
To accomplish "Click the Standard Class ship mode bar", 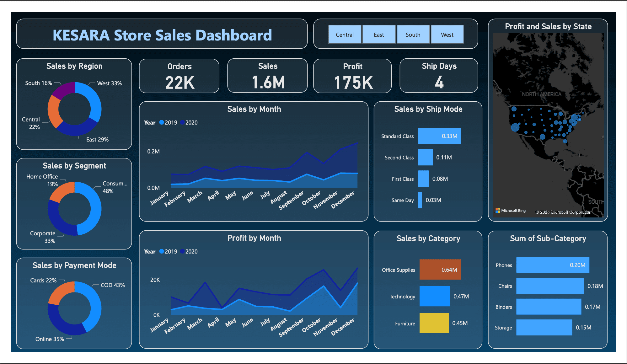I will point(439,136).
